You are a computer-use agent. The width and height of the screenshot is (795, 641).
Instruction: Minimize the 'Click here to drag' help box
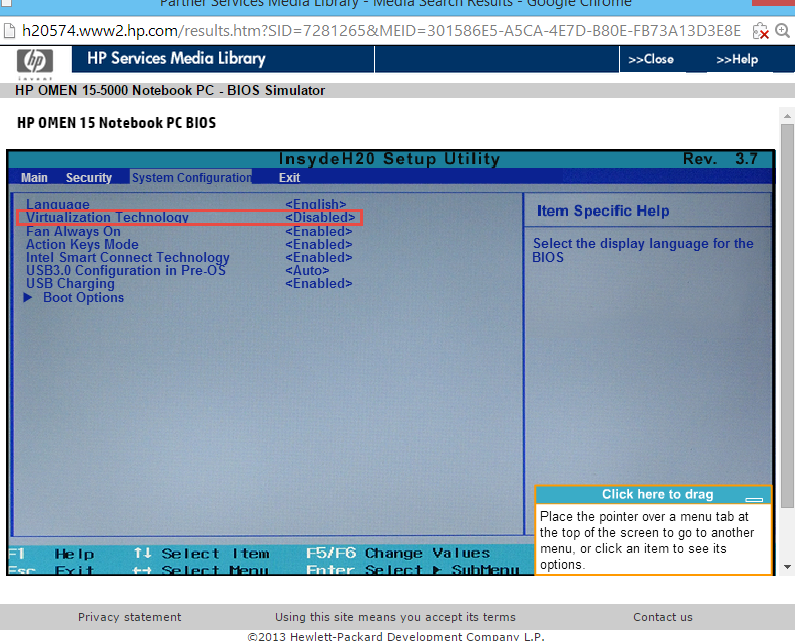pos(754,500)
